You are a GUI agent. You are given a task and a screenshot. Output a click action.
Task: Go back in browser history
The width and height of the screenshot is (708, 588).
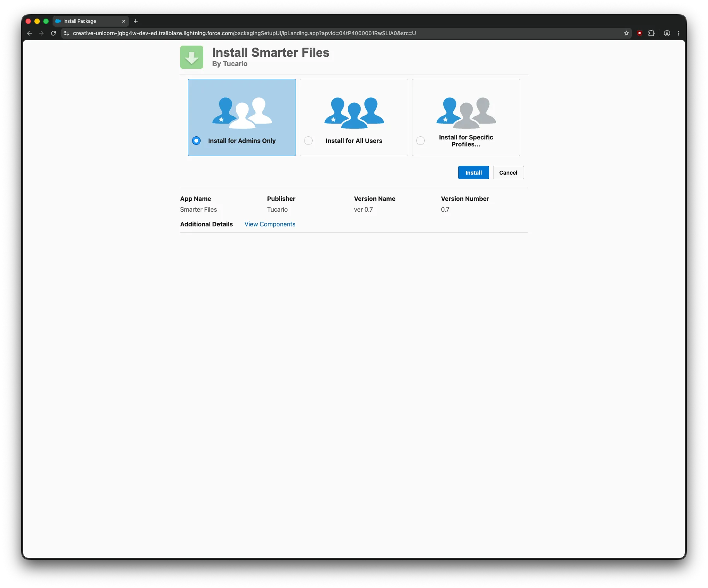(29, 33)
